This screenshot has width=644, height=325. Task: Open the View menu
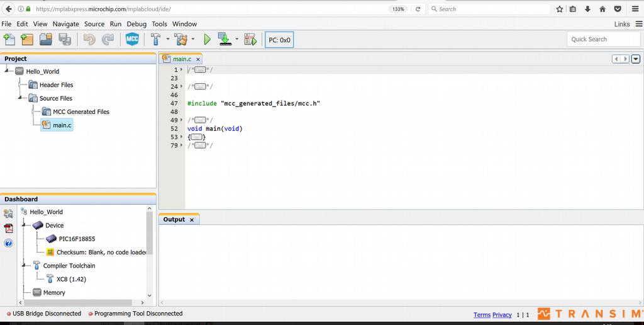pos(40,24)
